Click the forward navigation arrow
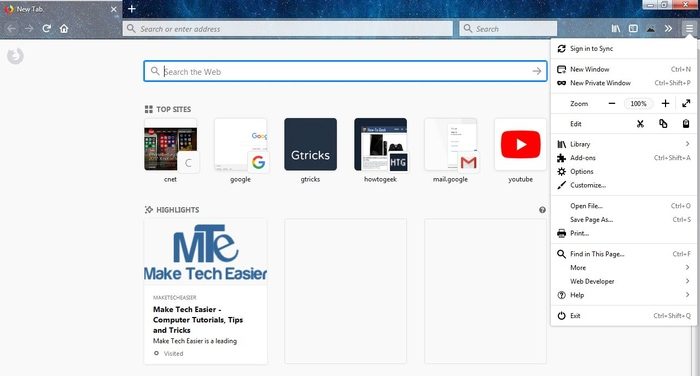The height and width of the screenshot is (376, 700). point(29,29)
